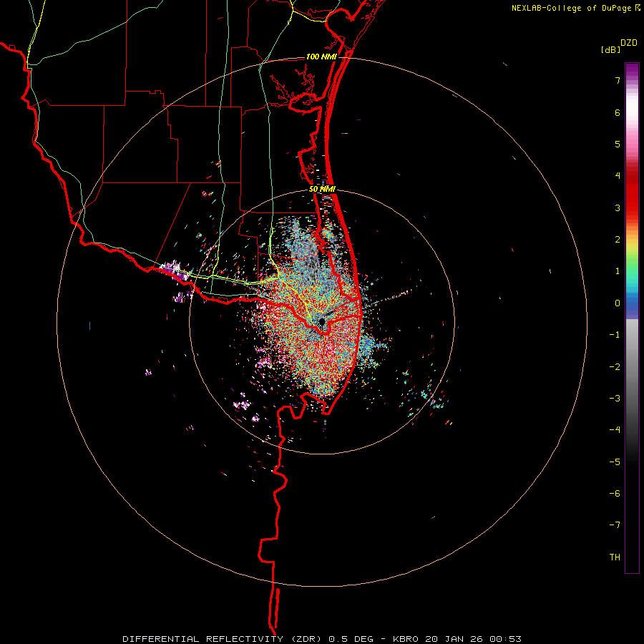Screen dimensions: 644x644
Task: Click the [dB] unit label
Action: point(610,49)
